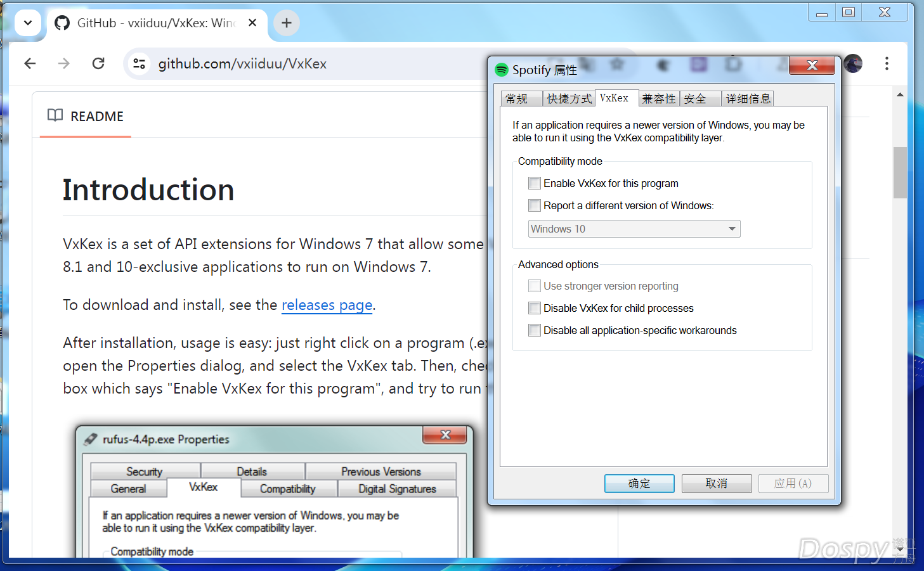Maximize the Chrome window

849,12
